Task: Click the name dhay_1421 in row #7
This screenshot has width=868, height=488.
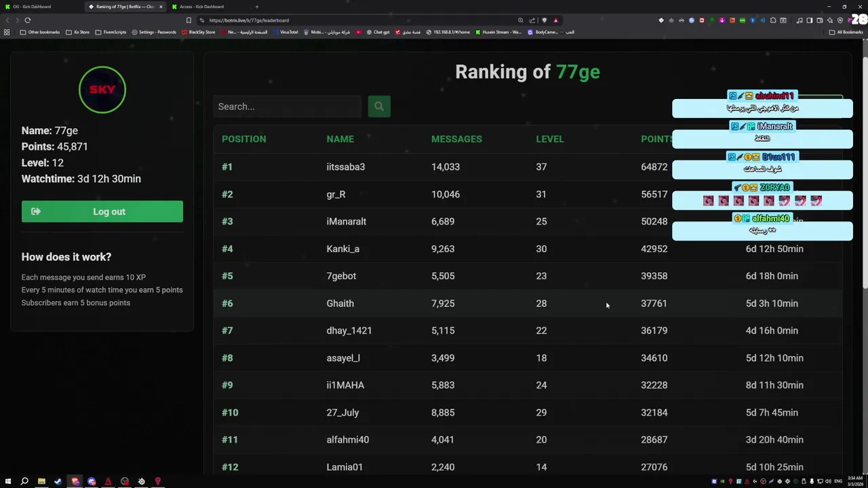Action: click(349, 331)
